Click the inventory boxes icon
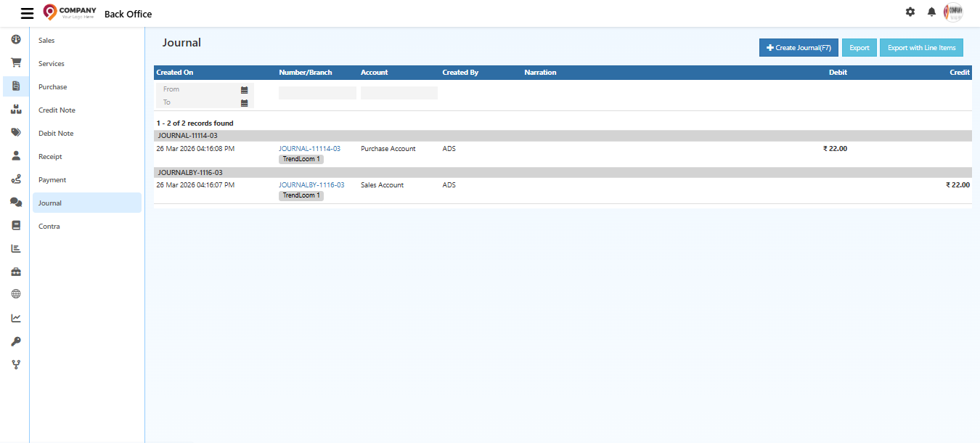 pyautogui.click(x=15, y=110)
